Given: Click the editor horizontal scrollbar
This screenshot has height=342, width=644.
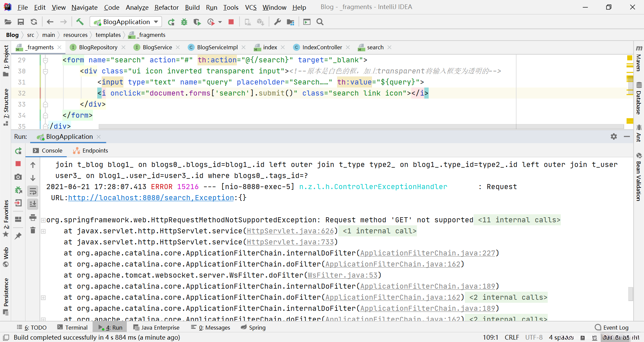Looking at the screenshot, I should point(361,126).
